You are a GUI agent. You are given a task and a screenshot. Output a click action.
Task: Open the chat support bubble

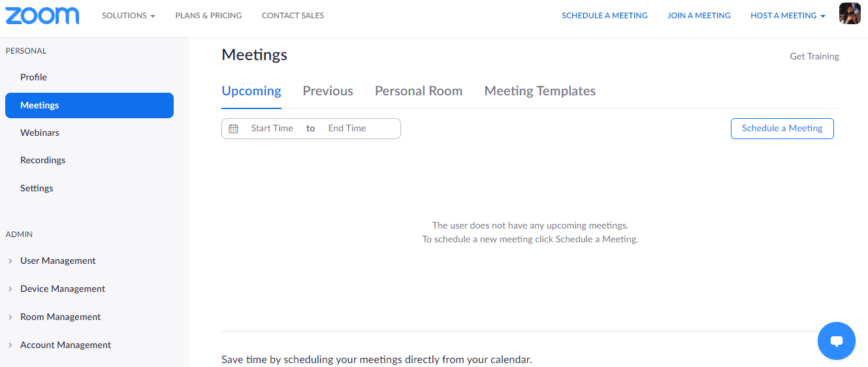836,341
